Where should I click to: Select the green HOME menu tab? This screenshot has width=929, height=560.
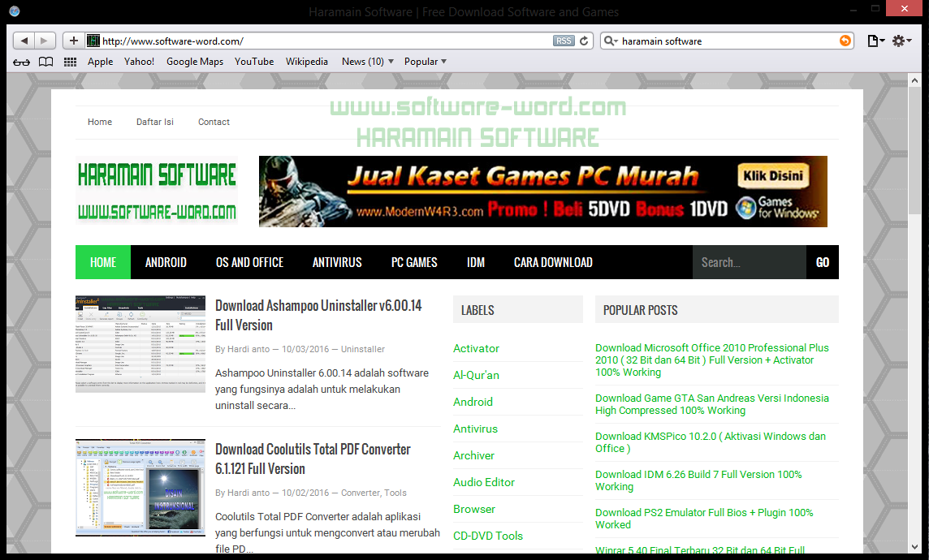pos(103,262)
